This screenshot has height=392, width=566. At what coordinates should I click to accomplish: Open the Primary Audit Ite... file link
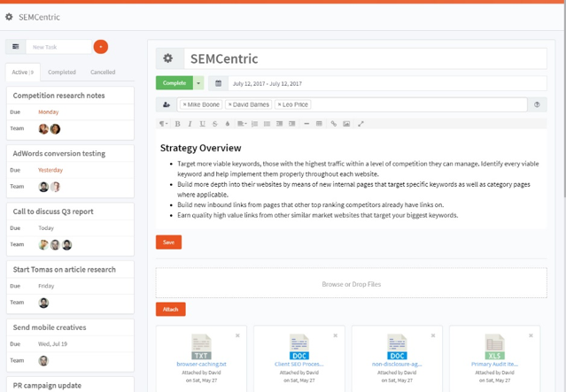pos(494,365)
